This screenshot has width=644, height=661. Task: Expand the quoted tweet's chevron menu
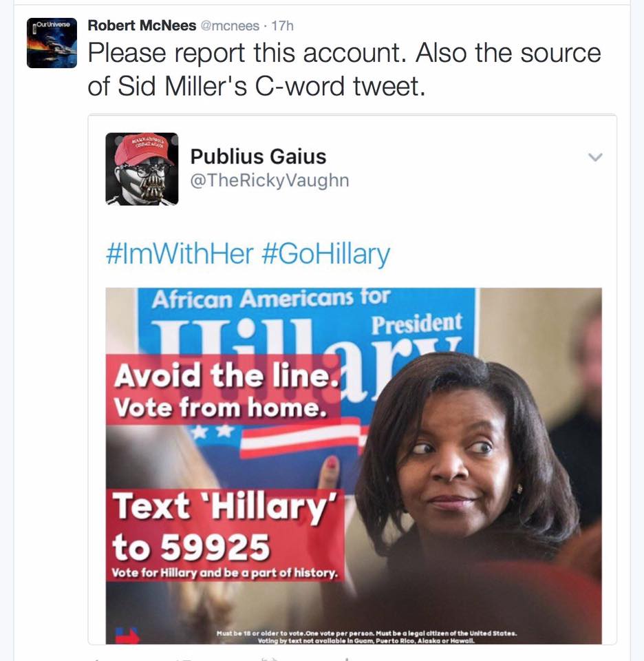(x=595, y=157)
